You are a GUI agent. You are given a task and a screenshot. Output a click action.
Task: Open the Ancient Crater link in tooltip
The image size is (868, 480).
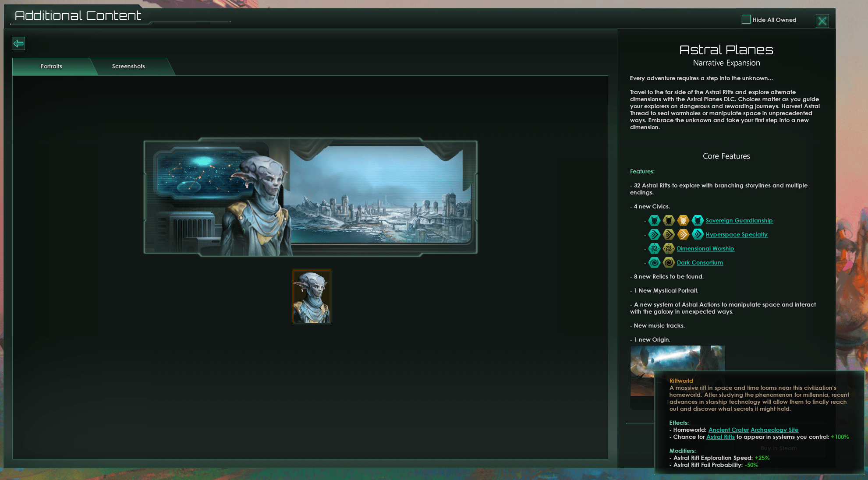coord(729,430)
